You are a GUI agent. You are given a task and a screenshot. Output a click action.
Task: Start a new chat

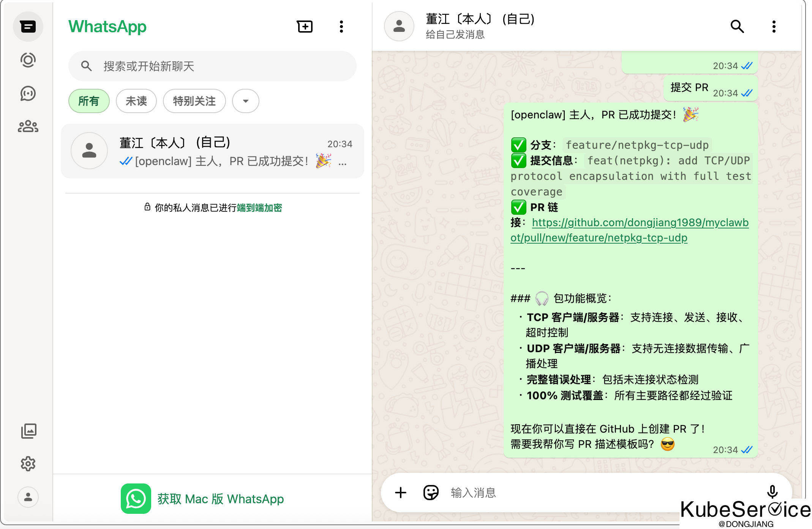tap(305, 27)
